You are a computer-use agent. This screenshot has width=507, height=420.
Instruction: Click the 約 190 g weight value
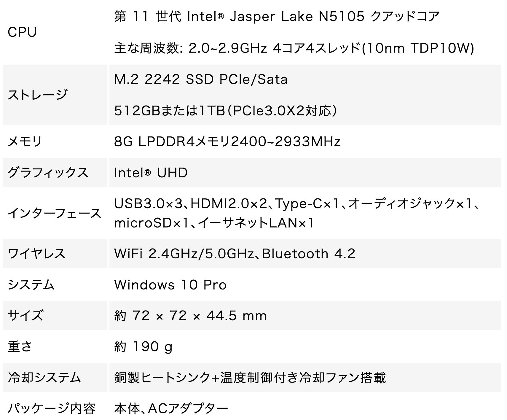click(143, 346)
